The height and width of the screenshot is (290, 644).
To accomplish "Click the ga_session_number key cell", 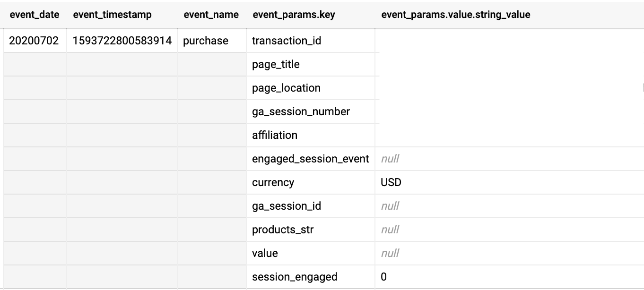I will (x=311, y=111).
